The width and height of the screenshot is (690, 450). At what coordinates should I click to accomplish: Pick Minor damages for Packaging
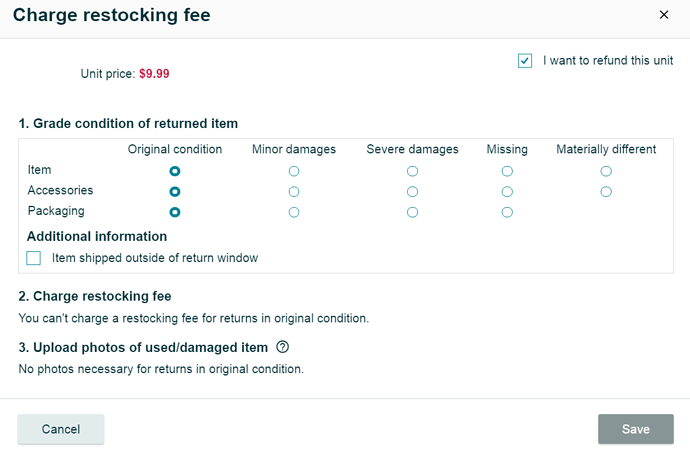tap(294, 212)
